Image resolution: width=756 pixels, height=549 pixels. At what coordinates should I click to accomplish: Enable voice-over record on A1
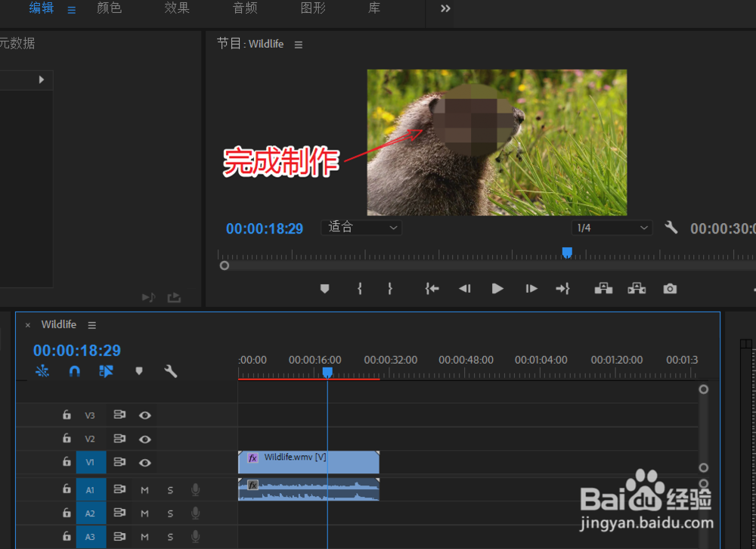(x=195, y=490)
